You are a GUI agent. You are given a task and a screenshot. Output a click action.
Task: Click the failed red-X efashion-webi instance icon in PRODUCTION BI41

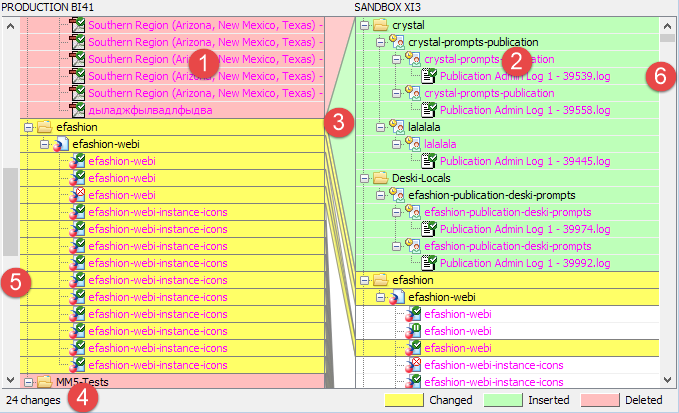point(77,195)
